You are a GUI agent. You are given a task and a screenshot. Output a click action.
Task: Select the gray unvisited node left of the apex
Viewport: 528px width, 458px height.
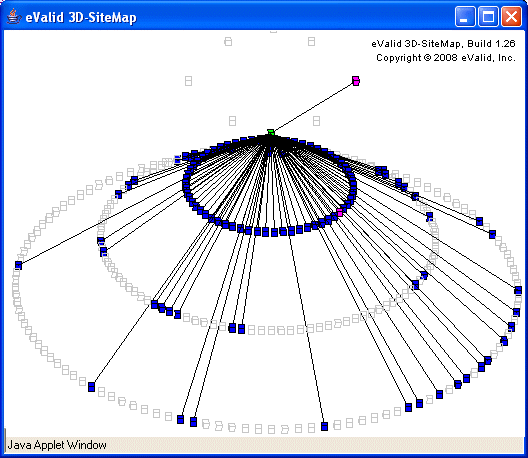pos(232,121)
